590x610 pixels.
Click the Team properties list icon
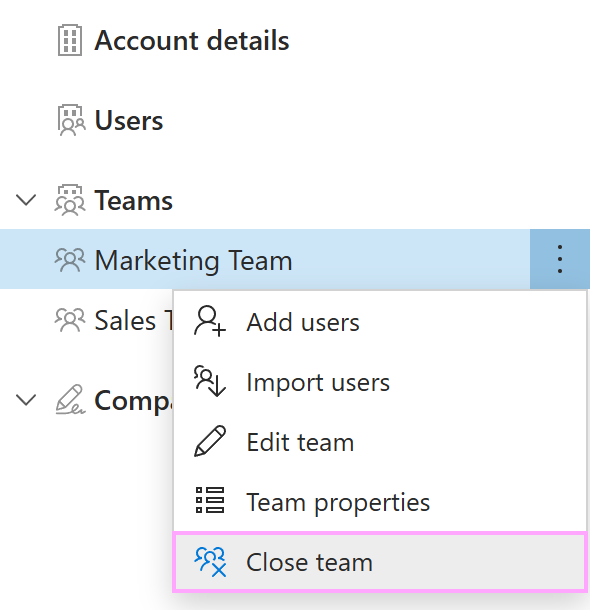[210, 500]
